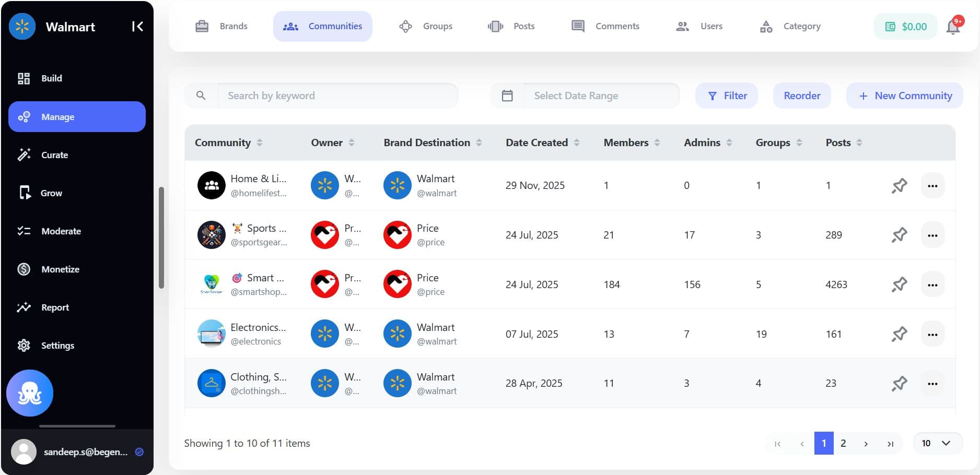Go to the next page arrow
Screen dimensions: 980x475
pos(866,444)
